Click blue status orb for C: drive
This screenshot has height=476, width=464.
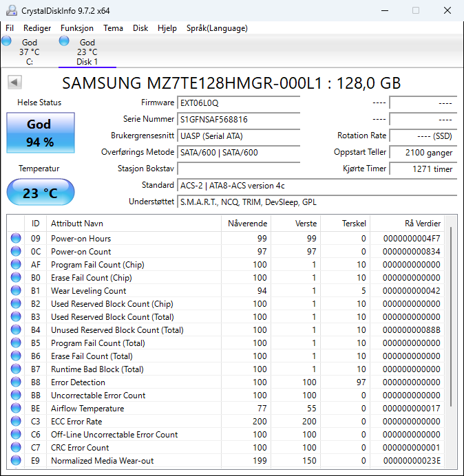(x=6, y=41)
